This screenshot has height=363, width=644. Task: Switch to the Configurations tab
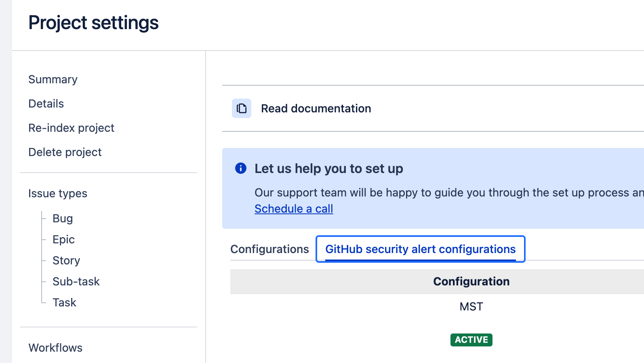(269, 249)
